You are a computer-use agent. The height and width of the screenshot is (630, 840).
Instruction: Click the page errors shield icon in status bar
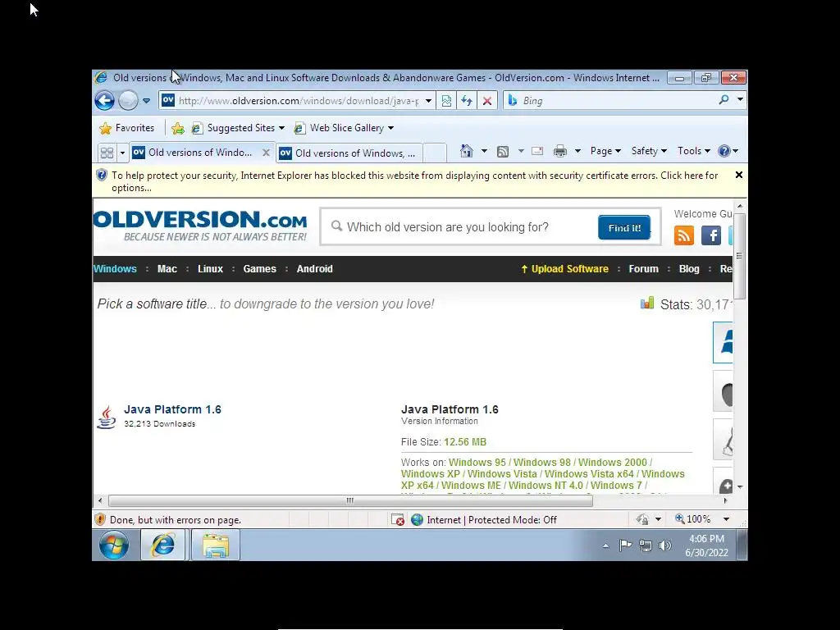pyautogui.click(x=100, y=519)
